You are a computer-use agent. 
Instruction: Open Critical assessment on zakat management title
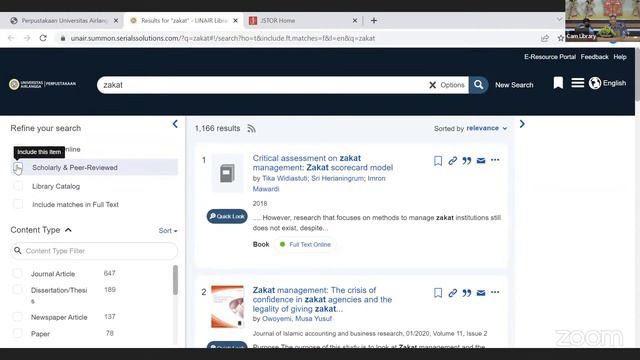(322, 163)
